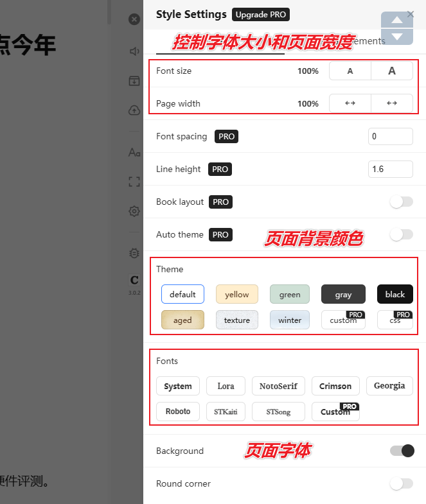Turn off the Background switch
This screenshot has width=426, height=504.
pyautogui.click(x=402, y=451)
